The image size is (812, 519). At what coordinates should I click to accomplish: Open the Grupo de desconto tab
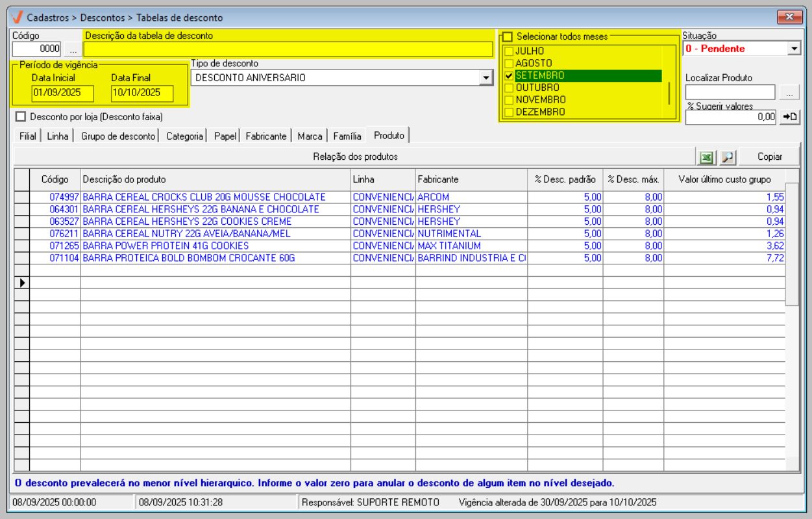pos(118,136)
